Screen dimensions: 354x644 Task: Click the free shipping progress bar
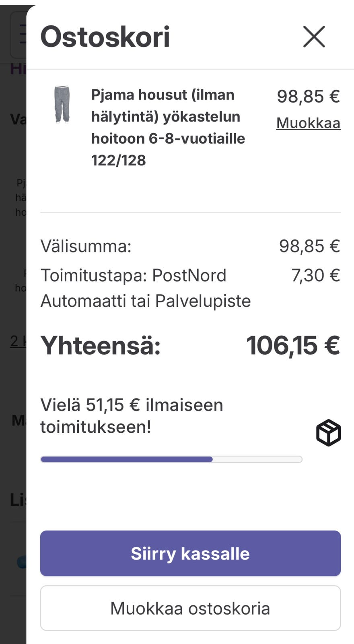click(171, 459)
